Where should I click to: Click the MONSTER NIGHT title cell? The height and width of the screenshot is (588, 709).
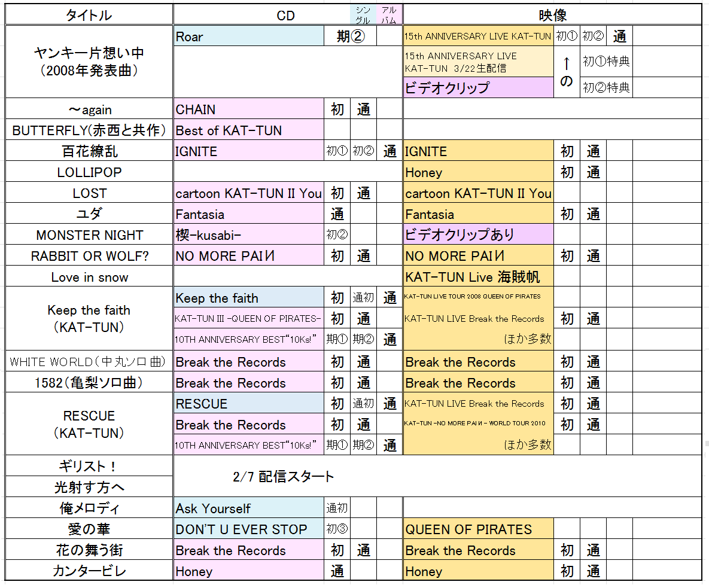tap(89, 235)
